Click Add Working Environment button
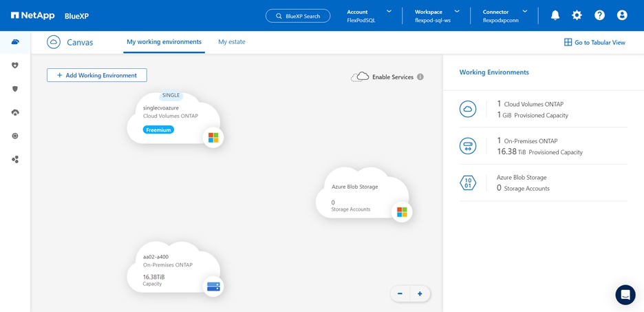 click(97, 75)
